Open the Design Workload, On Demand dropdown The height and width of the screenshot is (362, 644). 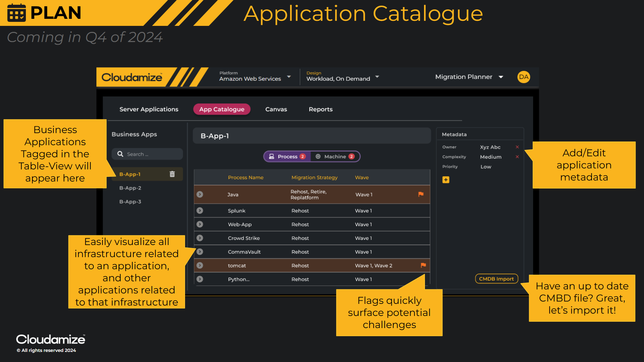click(343, 76)
